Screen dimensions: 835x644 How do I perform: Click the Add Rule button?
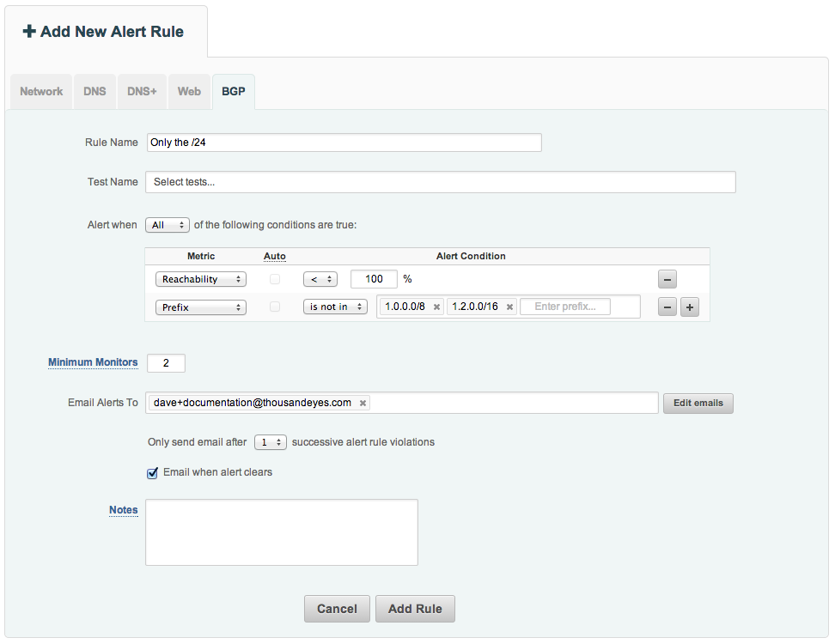click(x=416, y=608)
